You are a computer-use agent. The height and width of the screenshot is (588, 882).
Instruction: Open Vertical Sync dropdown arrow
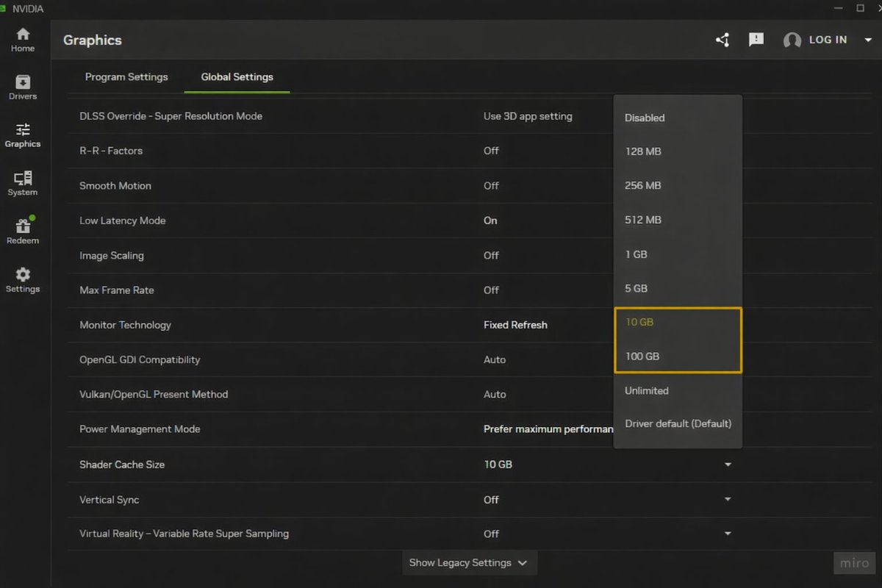tap(728, 499)
